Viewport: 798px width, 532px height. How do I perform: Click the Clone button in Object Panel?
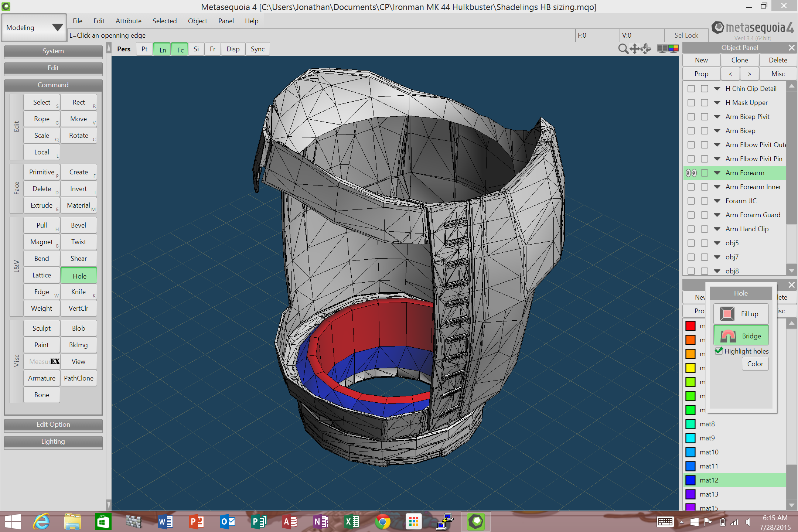coord(740,60)
